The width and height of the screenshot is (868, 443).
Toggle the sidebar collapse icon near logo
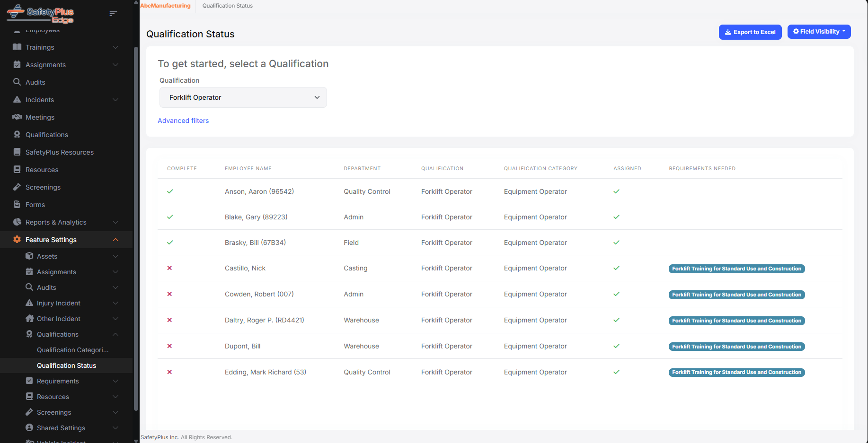pos(113,13)
